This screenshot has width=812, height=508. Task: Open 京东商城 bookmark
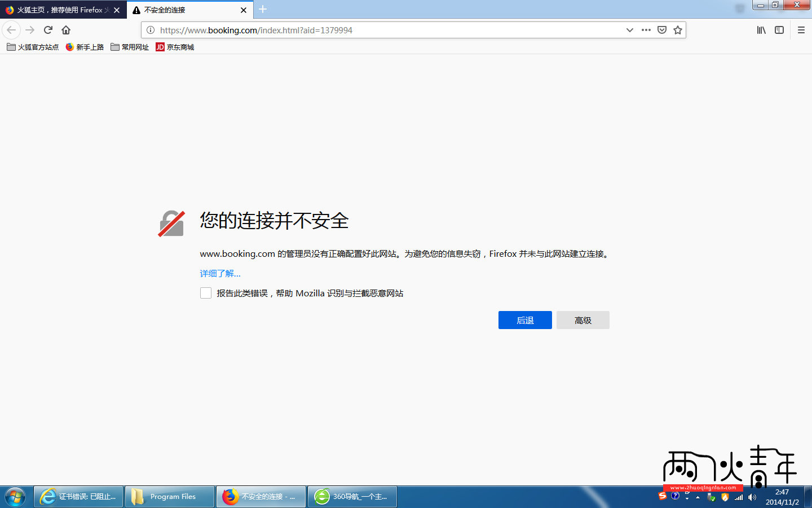coord(175,47)
